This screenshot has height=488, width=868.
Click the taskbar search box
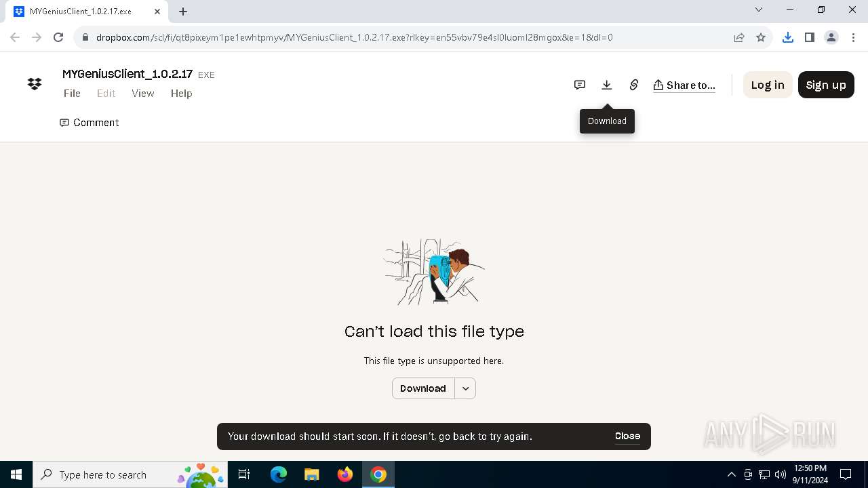point(129,474)
